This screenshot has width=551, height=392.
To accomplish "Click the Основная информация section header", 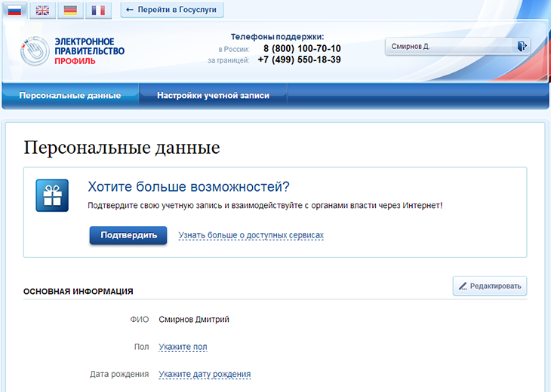I will click(x=78, y=291).
